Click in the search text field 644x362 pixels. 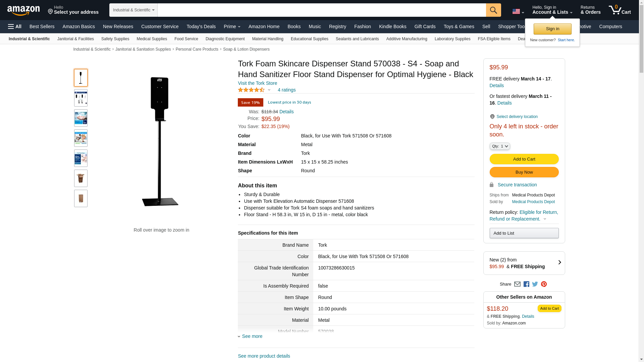click(x=321, y=10)
